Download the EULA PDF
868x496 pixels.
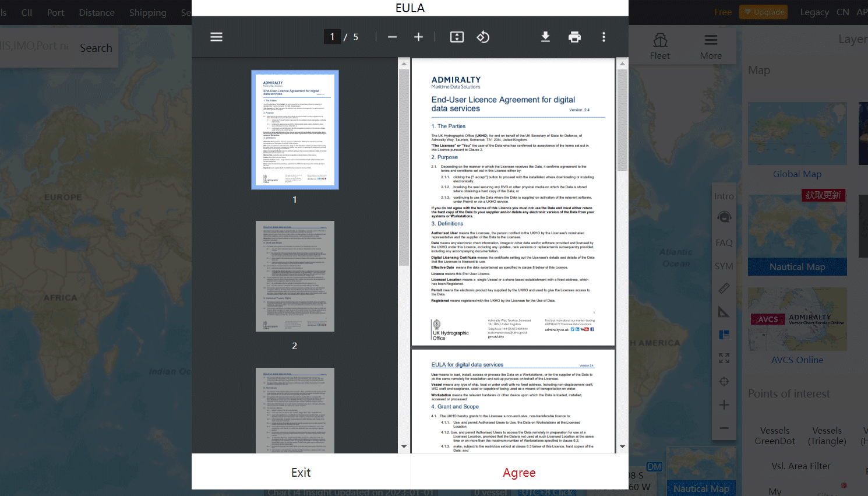(x=545, y=37)
